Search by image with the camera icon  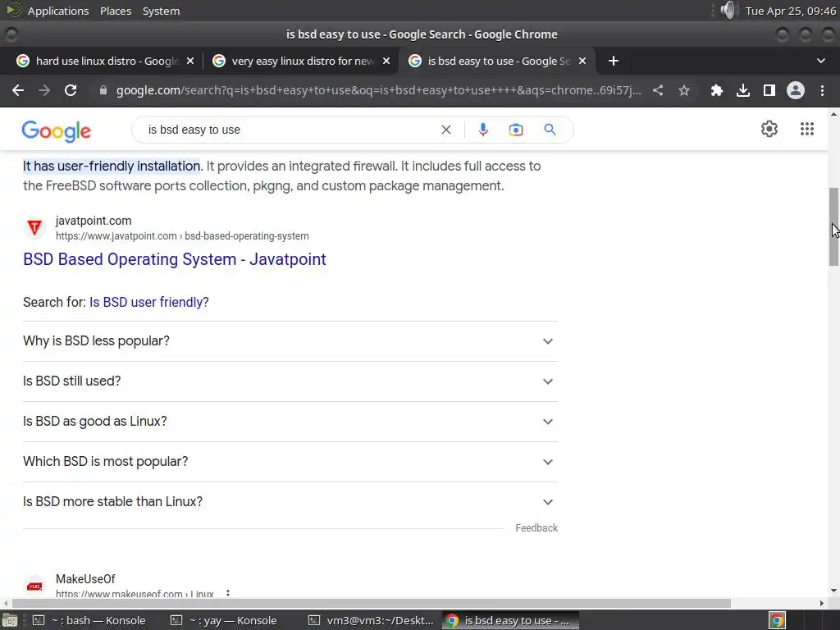click(516, 130)
